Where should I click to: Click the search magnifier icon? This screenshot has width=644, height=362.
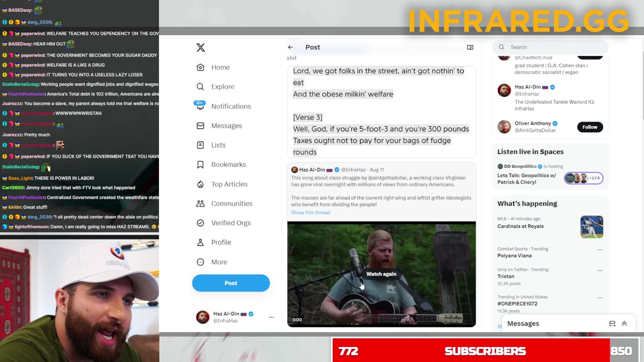coord(502,47)
